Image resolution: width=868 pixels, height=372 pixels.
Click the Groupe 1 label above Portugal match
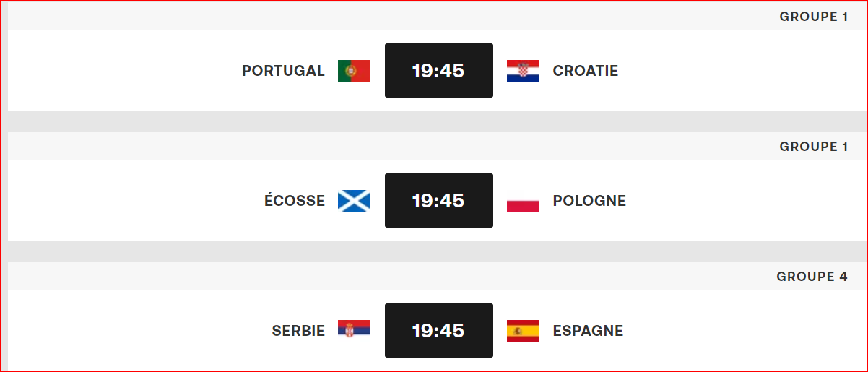814,17
